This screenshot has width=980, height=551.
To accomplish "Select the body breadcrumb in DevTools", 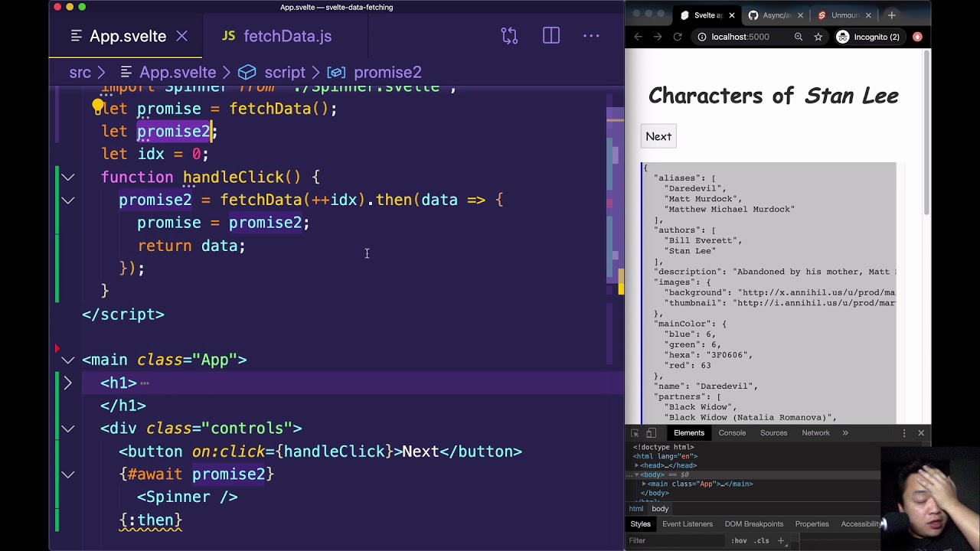I will 660,509.
